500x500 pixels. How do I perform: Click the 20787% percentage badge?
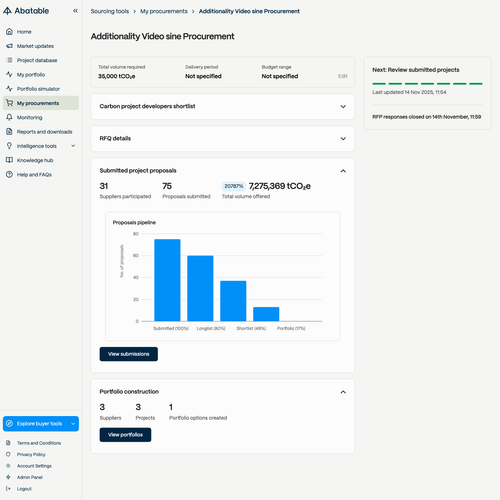coord(234,186)
